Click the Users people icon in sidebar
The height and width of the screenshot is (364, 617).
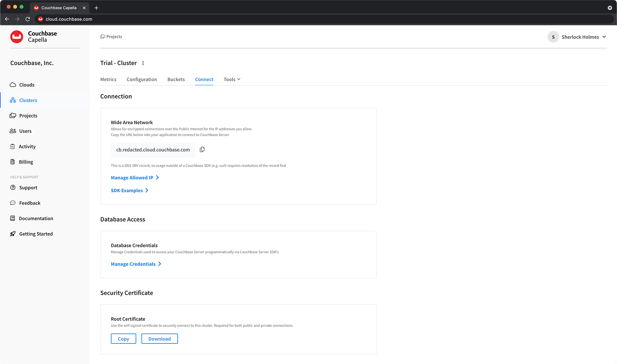point(13,131)
